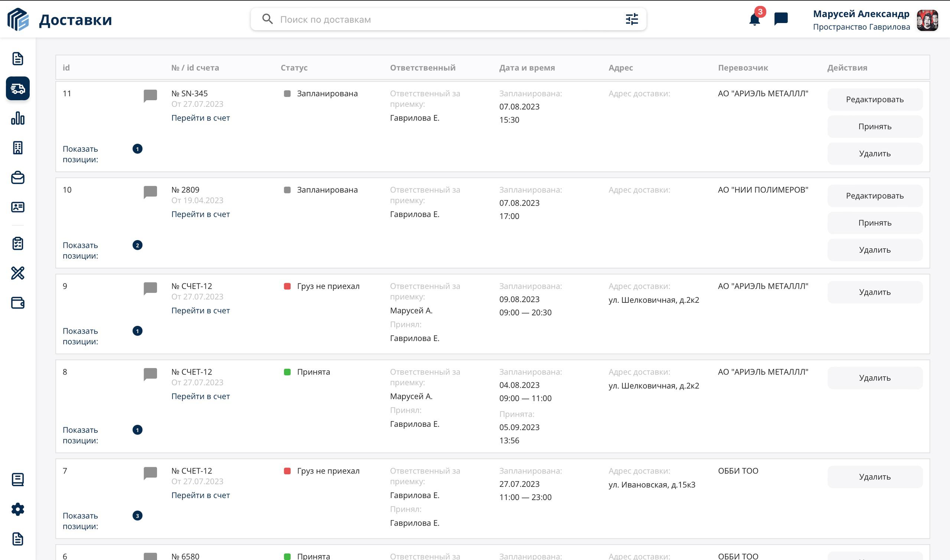
Task: Accept delivery 11 with Принять
Action: (875, 127)
